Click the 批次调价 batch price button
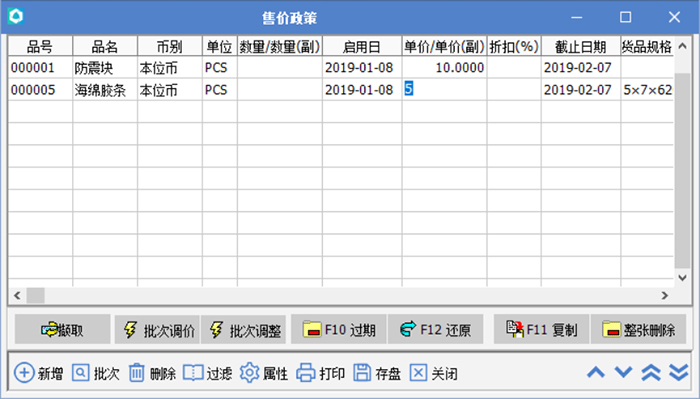This screenshot has height=399, width=700. pos(157,329)
